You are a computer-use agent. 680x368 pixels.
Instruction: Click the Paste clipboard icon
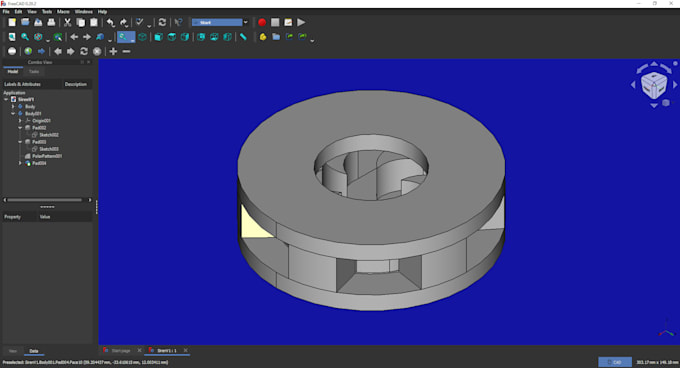click(94, 22)
